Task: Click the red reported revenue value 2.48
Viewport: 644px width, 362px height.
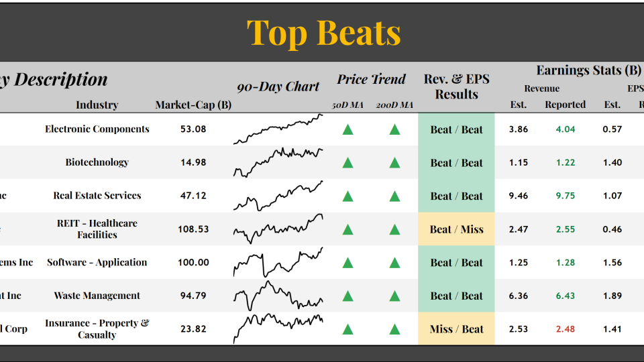Action: [565, 329]
